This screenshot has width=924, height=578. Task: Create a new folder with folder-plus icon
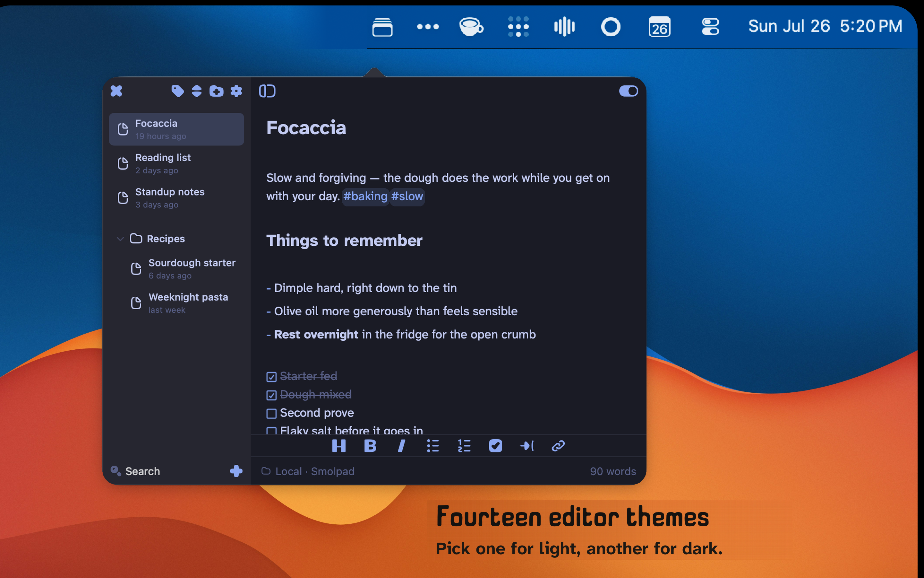click(x=217, y=91)
